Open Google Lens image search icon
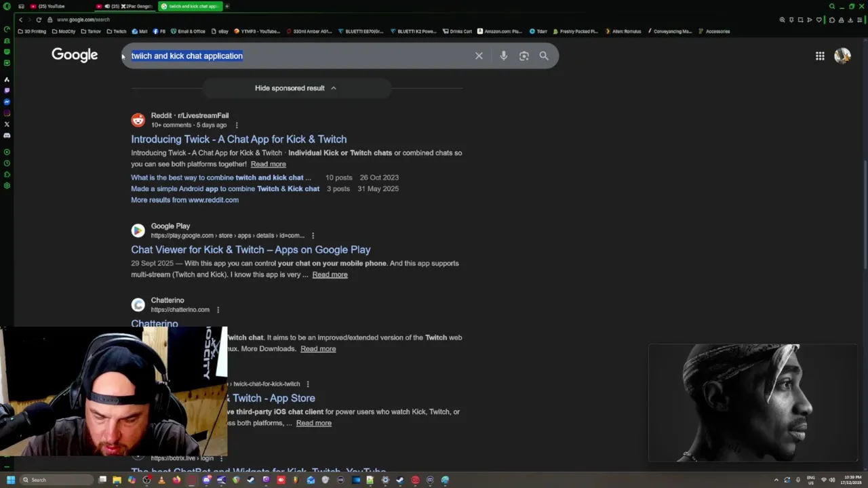 click(x=524, y=56)
